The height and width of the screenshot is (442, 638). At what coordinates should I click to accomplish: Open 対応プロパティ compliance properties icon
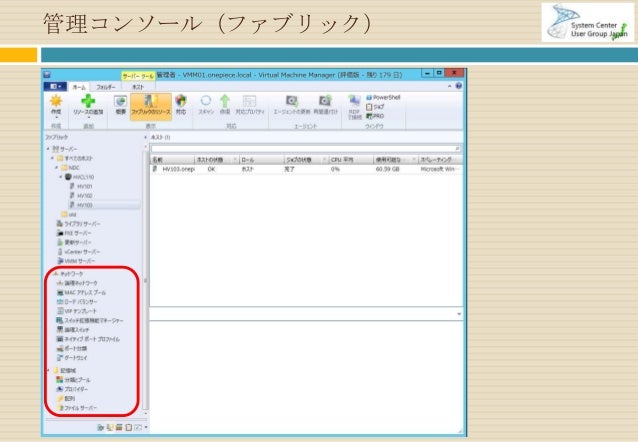[249, 101]
